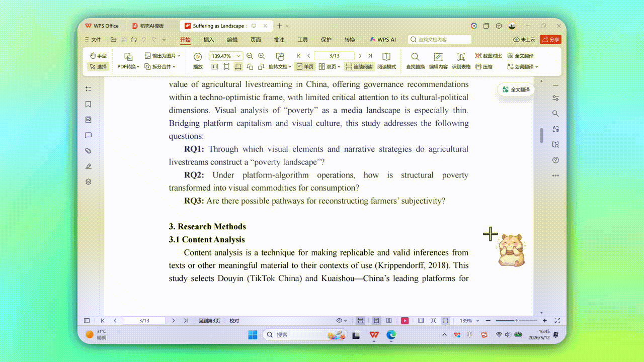Toggle the fit-width icon in toolbar
Viewport: 644px width, 362px height.
click(238, 66)
